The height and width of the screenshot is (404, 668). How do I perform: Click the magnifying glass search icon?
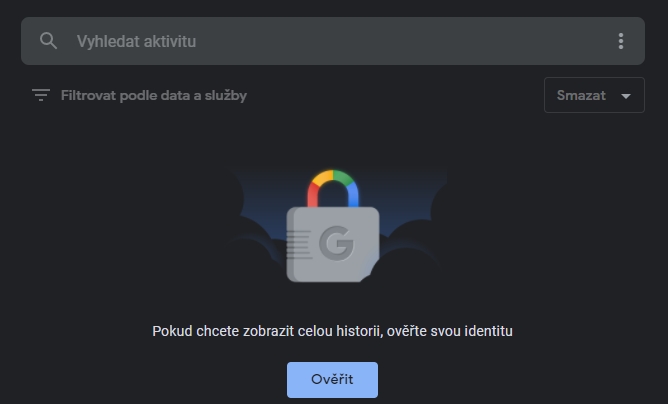[x=48, y=41]
